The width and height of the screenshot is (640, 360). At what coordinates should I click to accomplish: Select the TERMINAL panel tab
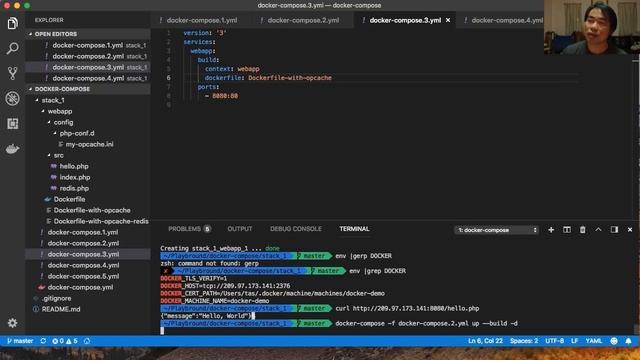tap(354, 229)
